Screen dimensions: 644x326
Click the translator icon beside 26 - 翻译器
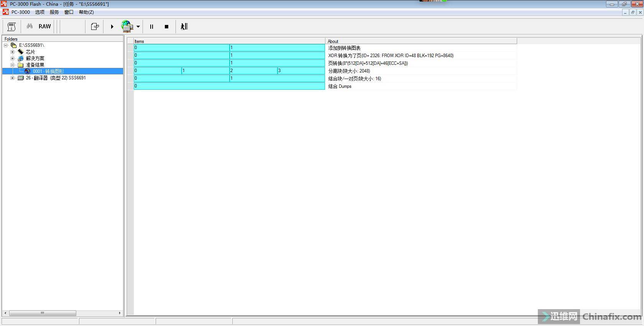[x=21, y=78]
